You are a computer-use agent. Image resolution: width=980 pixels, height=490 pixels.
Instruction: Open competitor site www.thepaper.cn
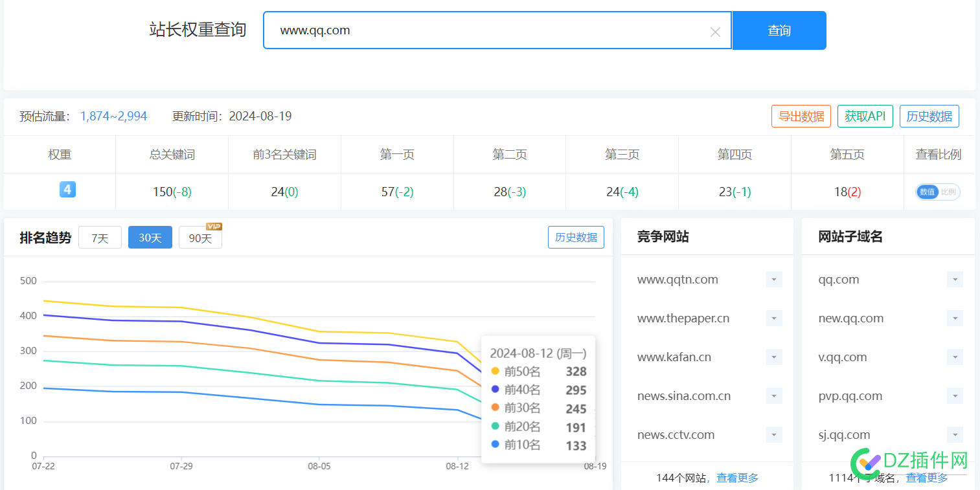pyautogui.click(x=683, y=318)
